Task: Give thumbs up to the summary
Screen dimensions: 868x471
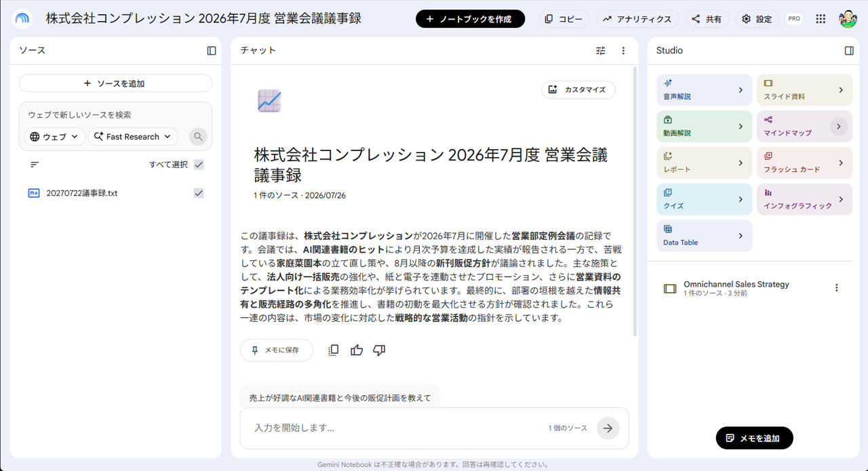Action: [x=357, y=350]
